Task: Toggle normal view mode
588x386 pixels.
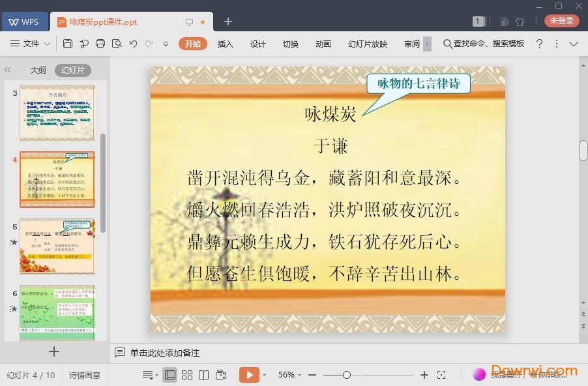Action: click(171, 374)
